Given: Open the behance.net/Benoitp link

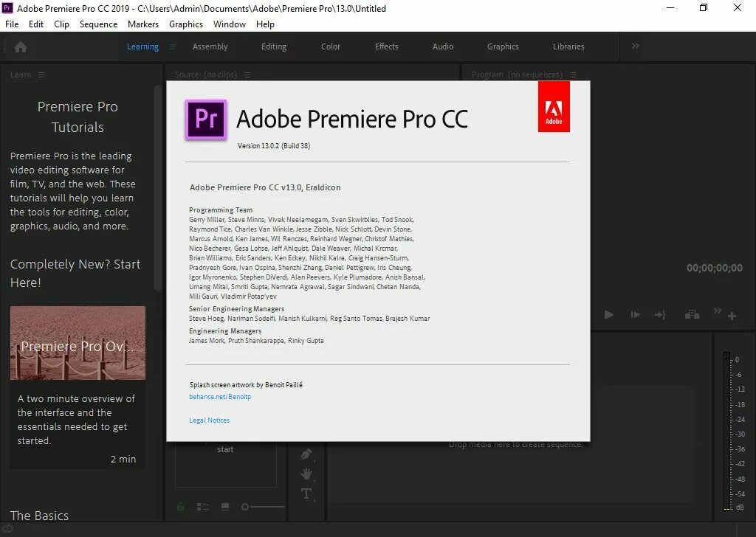Looking at the screenshot, I should [x=220, y=397].
